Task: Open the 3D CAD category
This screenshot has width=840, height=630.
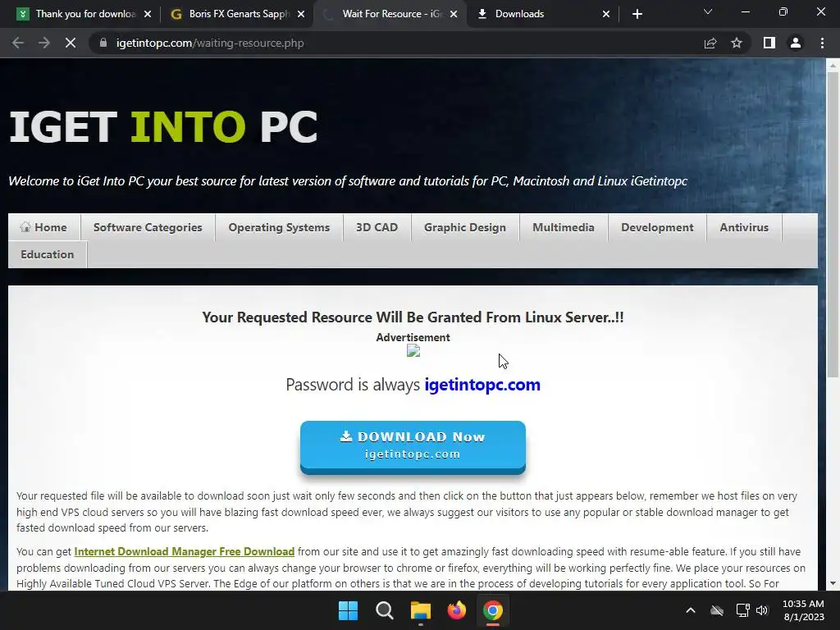Action: 377,227
